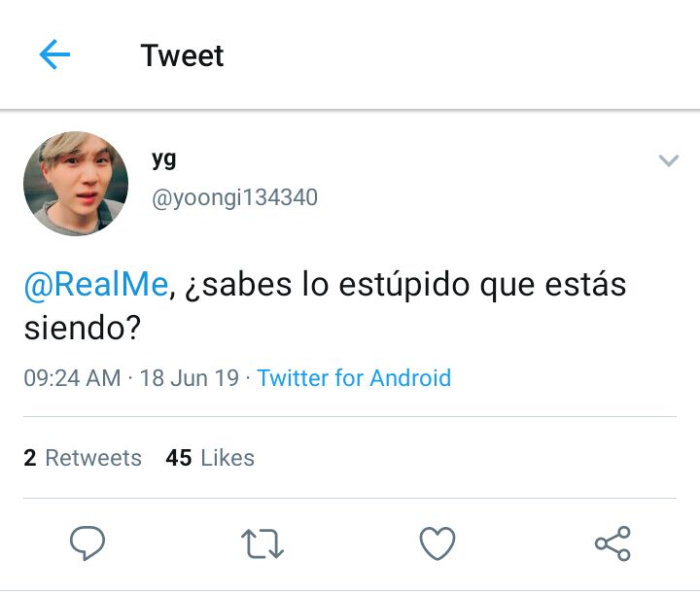Viewport: 700px width, 595px height.
Task: Tap the word siendo? in tweet
Action: click(x=83, y=328)
